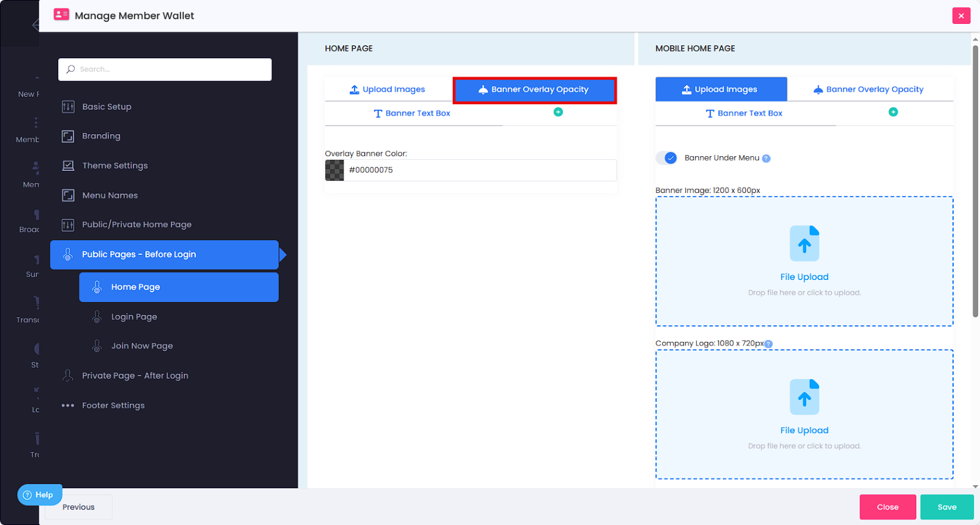Image resolution: width=980 pixels, height=525 pixels.
Task: Go to the Previous step
Action: 78,507
